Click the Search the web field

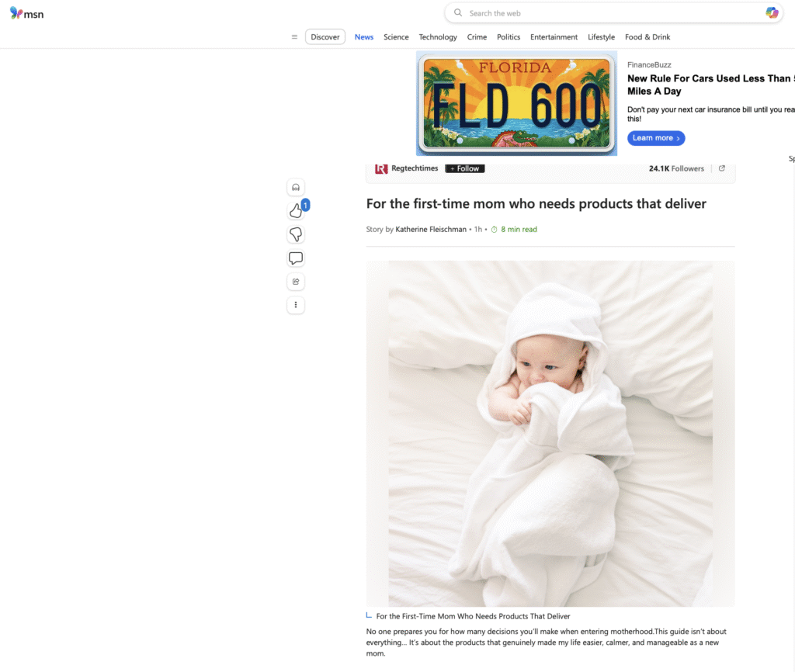click(x=613, y=13)
